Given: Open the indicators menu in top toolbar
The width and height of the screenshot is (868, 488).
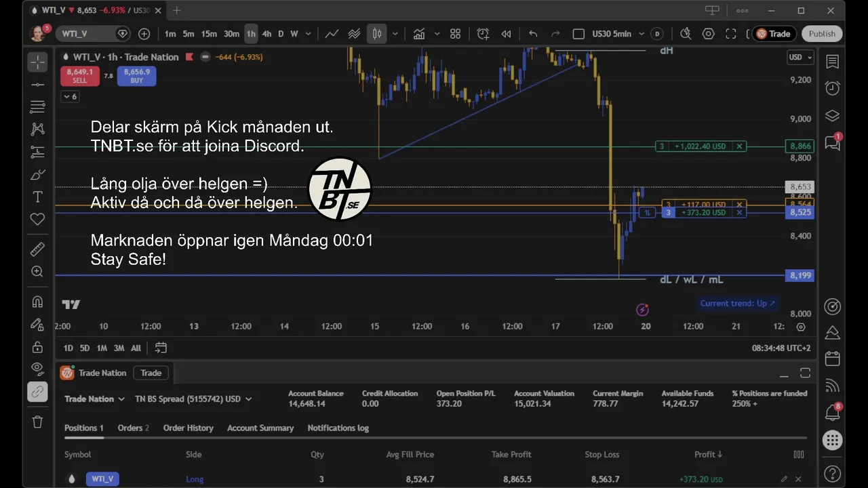Looking at the screenshot, I should pyautogui.click(x=419, y=34).
